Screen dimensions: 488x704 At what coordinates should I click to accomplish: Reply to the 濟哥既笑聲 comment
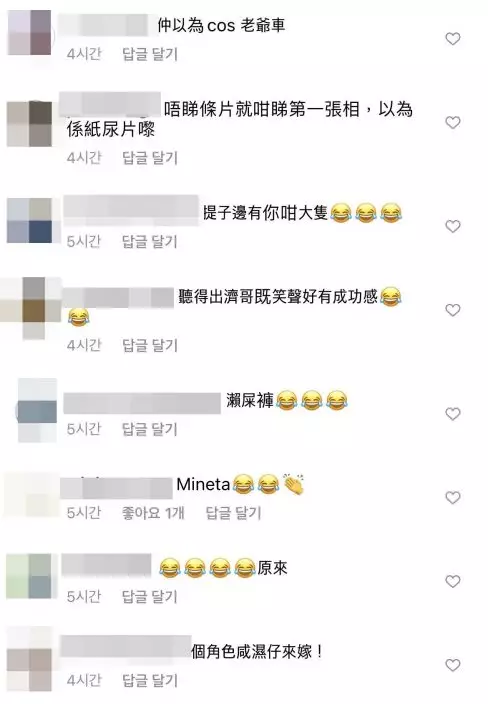tap(150, 345)
